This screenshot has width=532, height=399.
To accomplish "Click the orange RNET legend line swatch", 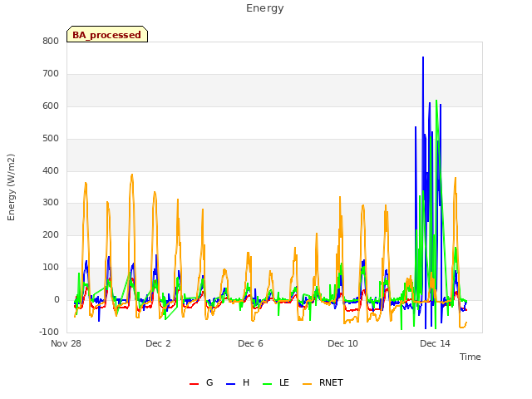I will pos(307,384).
